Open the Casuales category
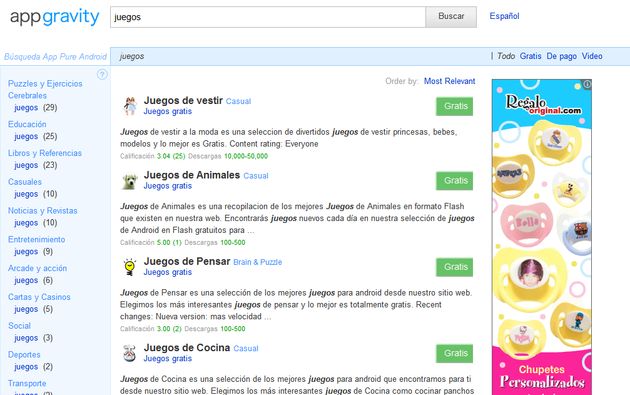The width and height of the screenshot is (630, 395). (25, 182)
